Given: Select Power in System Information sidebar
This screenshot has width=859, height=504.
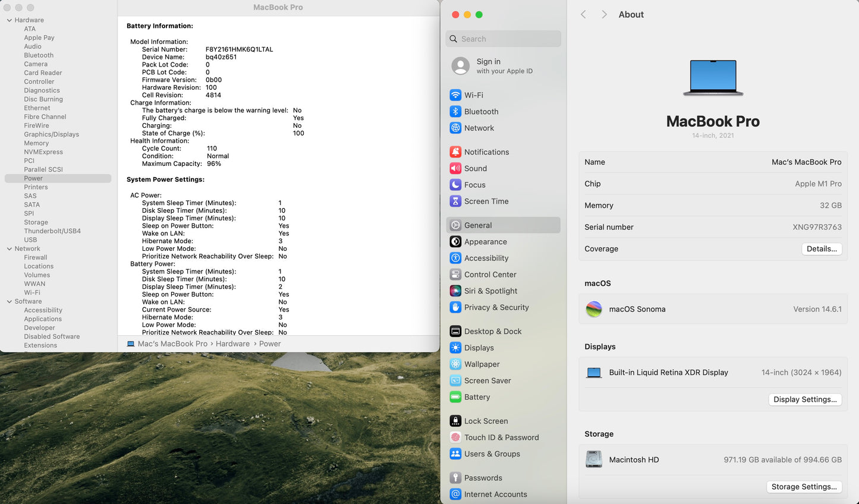Looking at the screenshot, I should click(58, 178).
